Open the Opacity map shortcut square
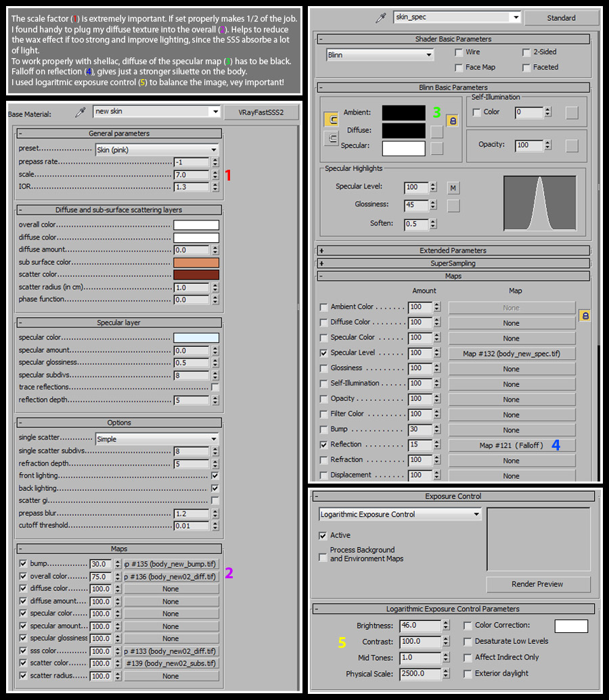The width and height of the screenshot is (609, 700). pyautogui.click(x=572, y=145)
